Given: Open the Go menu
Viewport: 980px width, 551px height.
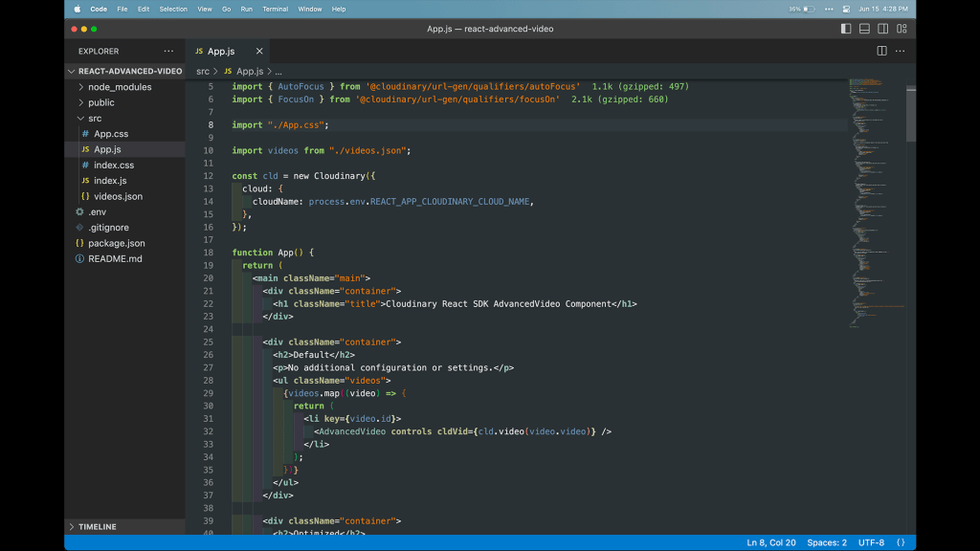Looking at the screenshot, I should click(x=226, y=9).
